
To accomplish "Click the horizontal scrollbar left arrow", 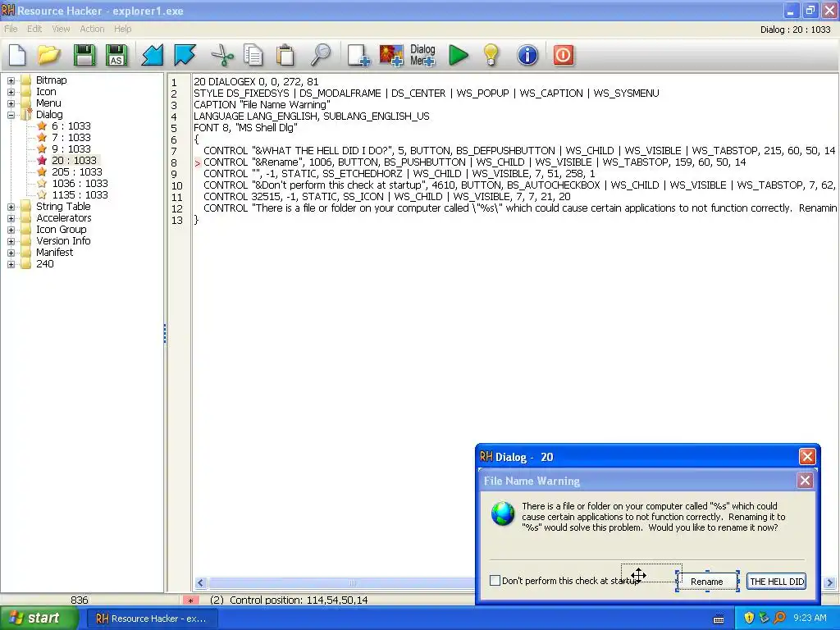I will 201,583.
